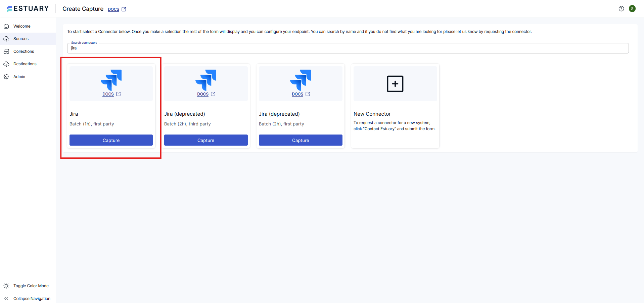
Task: Click the Jira logo on first card
Action: tap(111, 80)
